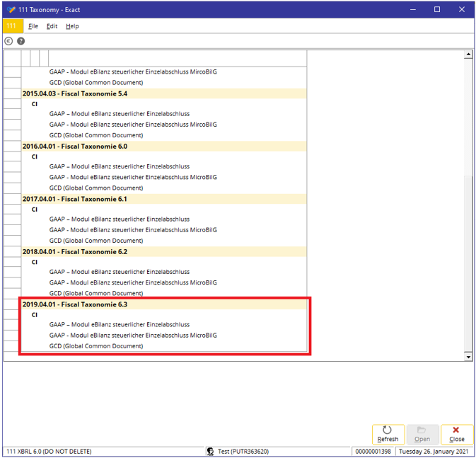Click the yellow 111 menu badge
476x458 pixels.
click(13, 26)
